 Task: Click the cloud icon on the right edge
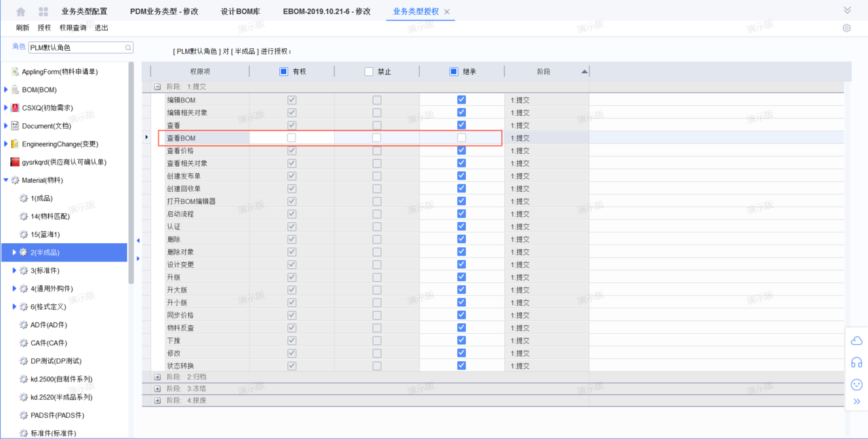click(856, 341)
